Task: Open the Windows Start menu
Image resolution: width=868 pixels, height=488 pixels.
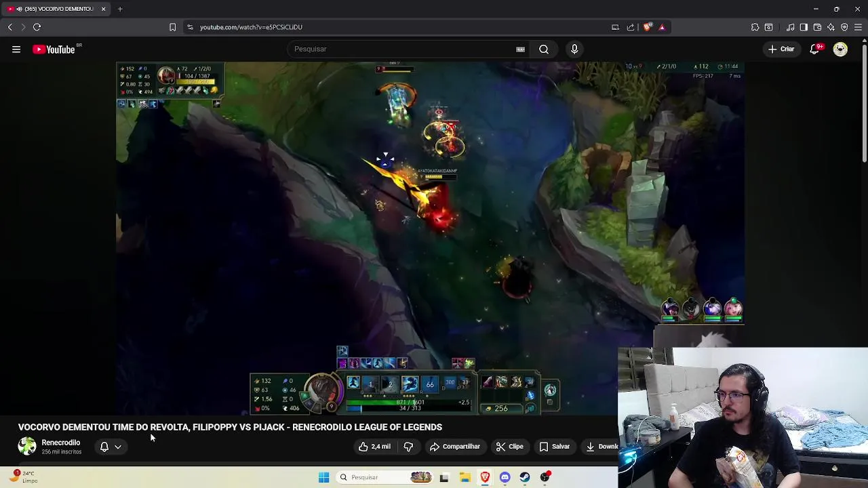Action: pos(323,477)
